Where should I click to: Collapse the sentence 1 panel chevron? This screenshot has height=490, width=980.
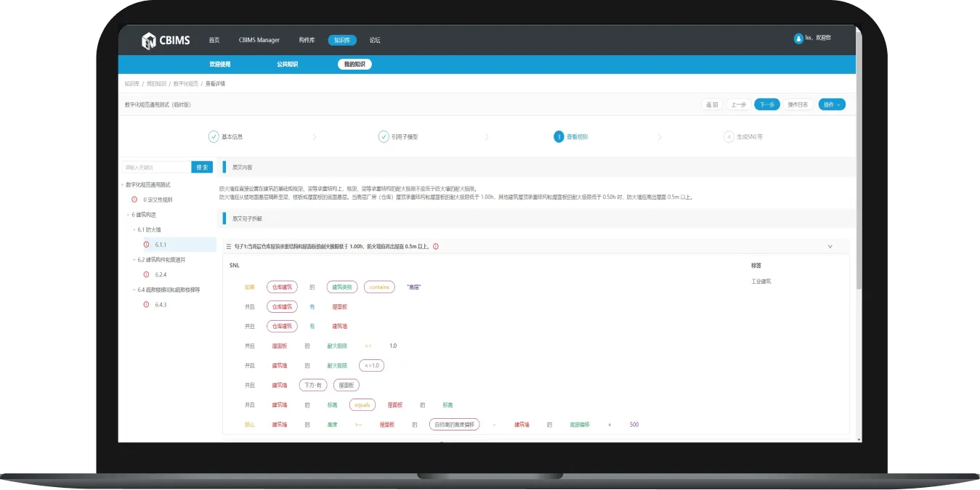point(830,247)
